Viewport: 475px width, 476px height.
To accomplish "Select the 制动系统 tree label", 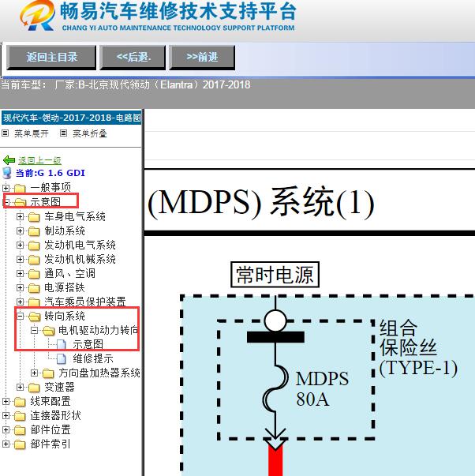I will point(65,231).
